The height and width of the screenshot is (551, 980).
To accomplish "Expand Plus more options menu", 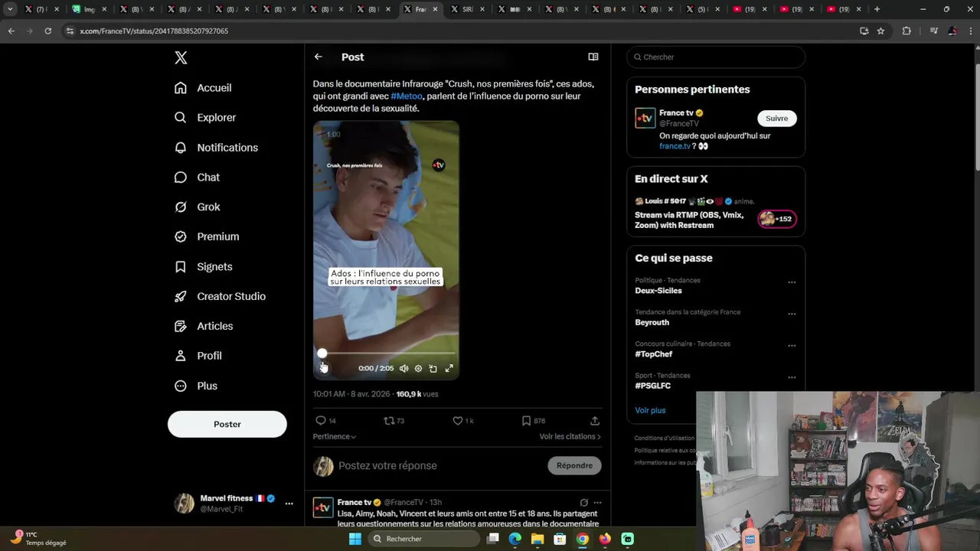I will click(196, 386).
